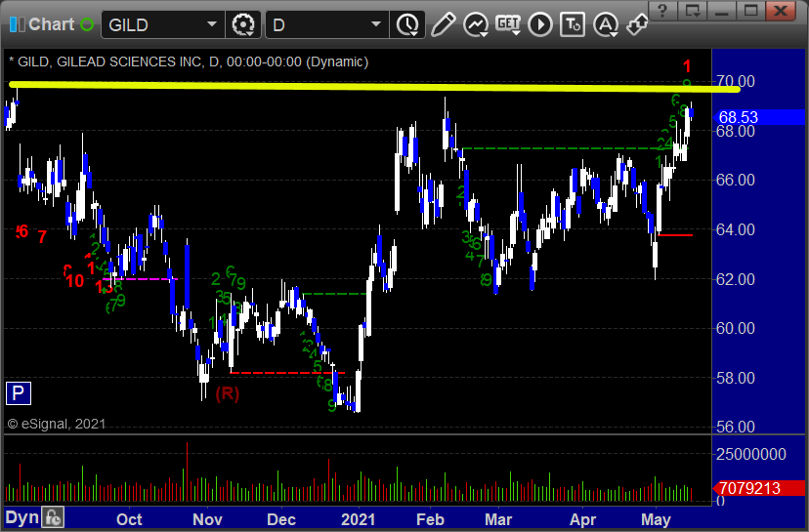Click the chart title GILEAD SCIENCES INC
The width and height of the screenshot is (809, 532).
pyautogui.click(x=131, y=61)
